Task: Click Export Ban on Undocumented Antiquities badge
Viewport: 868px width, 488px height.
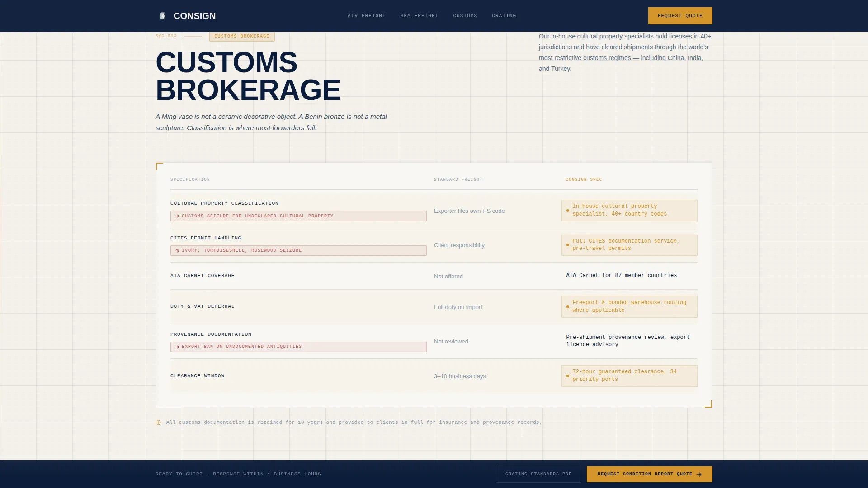Action: [298, 347]
